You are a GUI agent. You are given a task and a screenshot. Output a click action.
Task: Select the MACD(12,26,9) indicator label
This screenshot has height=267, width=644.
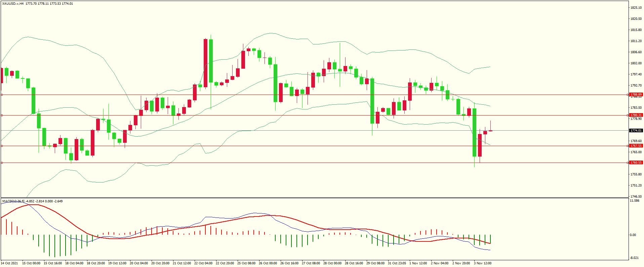point(13,201)
